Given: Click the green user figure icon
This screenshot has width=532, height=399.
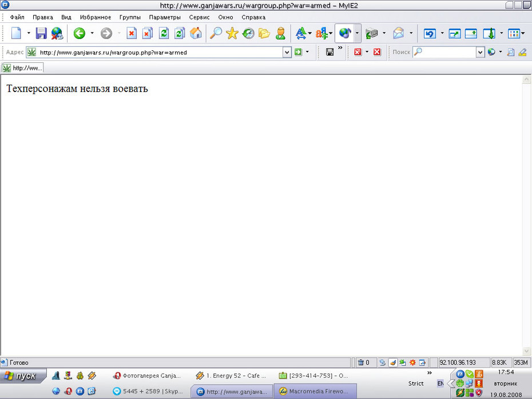Looking at the screenshot, I should [x=281, y=33].
